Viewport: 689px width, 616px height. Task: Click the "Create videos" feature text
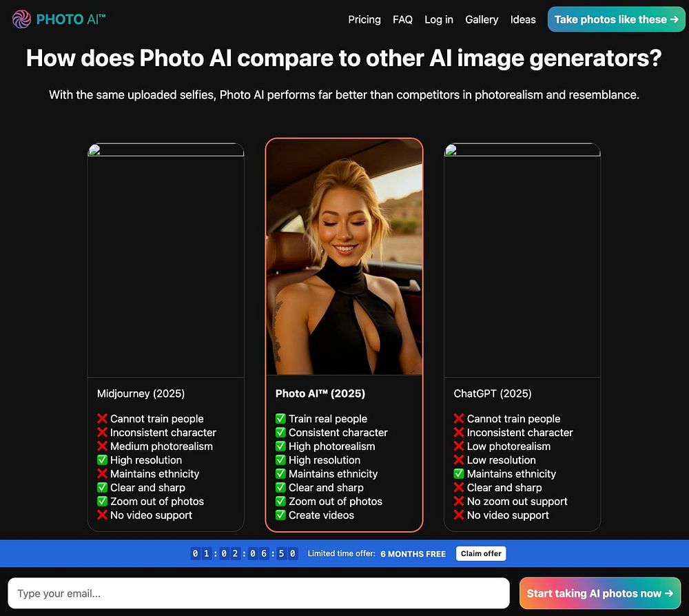321,515
